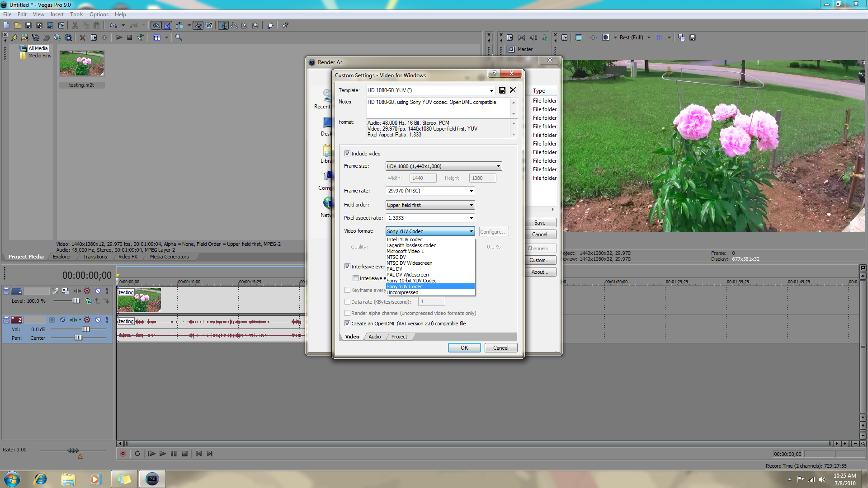Open the Transitions tab
This screenshot has width=868, height=488.
click(95, 257)
